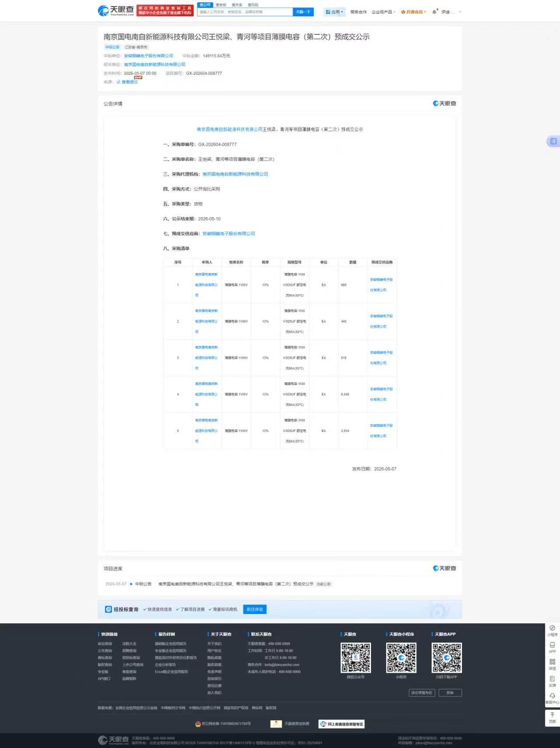This screenshot has width=560, height=748.
Task: Open the API接口 footer link
Action: pos(104,679)
